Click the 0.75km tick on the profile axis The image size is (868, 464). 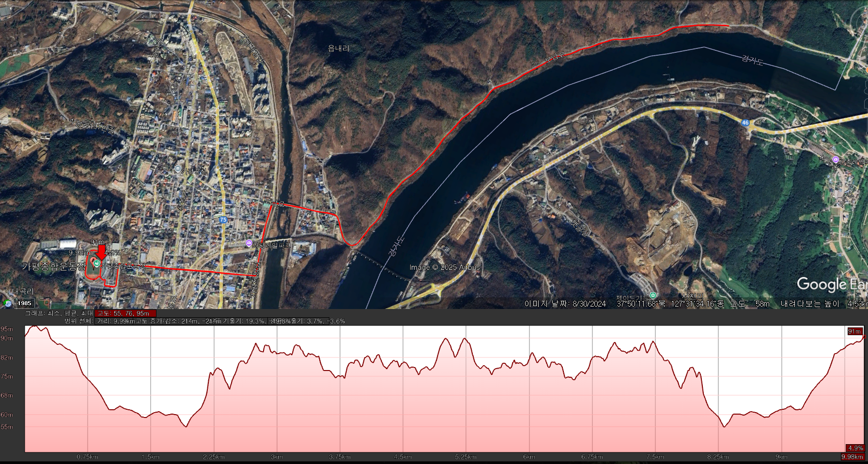pyautogui.click(x=87, y=457)
